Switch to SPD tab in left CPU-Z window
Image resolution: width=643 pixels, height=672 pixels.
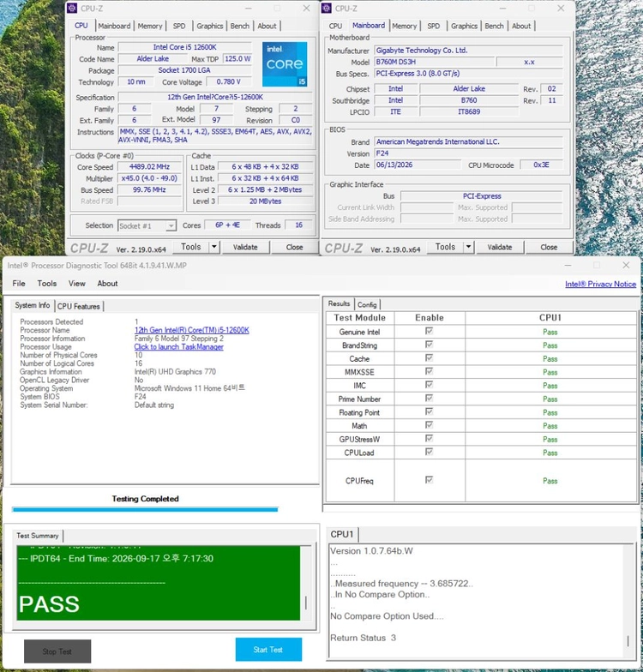tap(179, 26)
